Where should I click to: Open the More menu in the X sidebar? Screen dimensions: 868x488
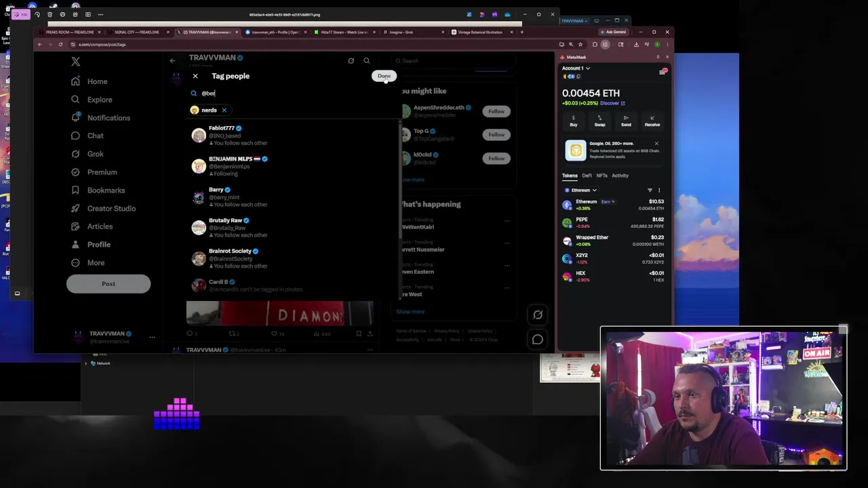pyautogui.click(x=88, y=263)
